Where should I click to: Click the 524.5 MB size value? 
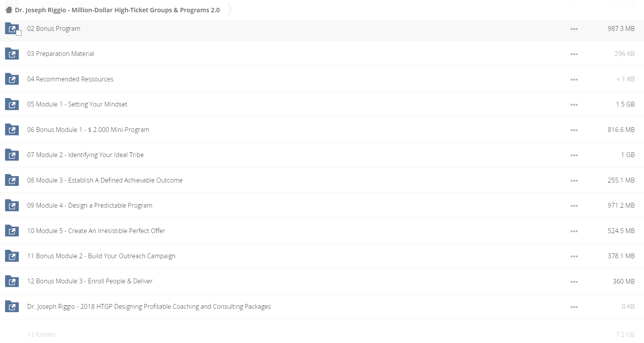(621, 231)
